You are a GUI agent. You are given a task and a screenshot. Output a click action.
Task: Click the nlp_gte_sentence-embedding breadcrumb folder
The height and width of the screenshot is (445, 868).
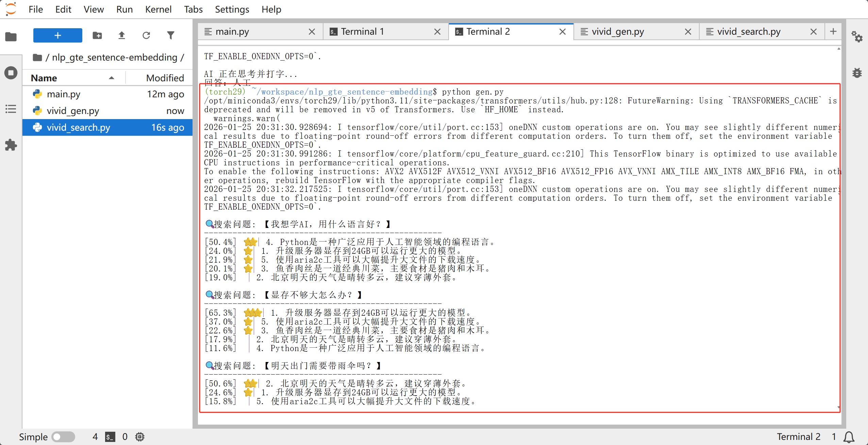click(x=114, y=57)
